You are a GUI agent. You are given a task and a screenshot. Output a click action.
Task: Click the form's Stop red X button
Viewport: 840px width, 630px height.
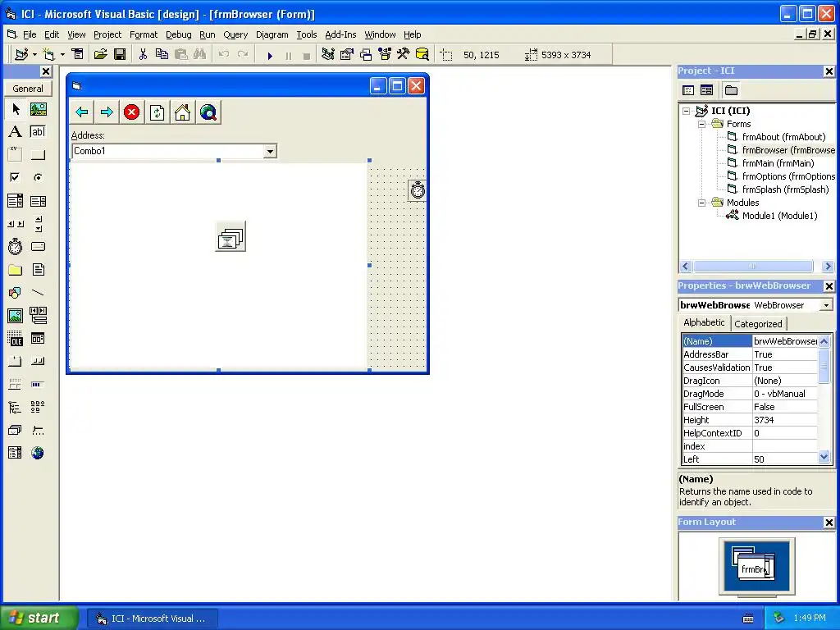132,112
